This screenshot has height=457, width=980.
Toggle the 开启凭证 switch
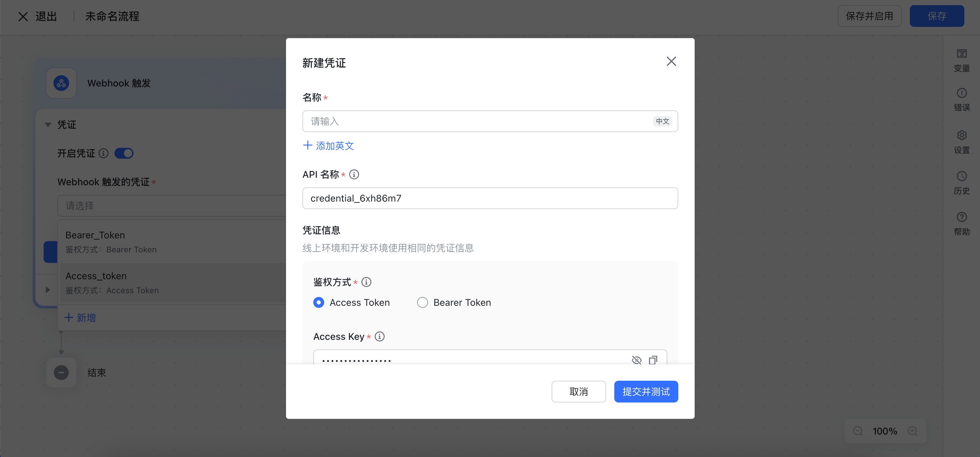[124, 153]
